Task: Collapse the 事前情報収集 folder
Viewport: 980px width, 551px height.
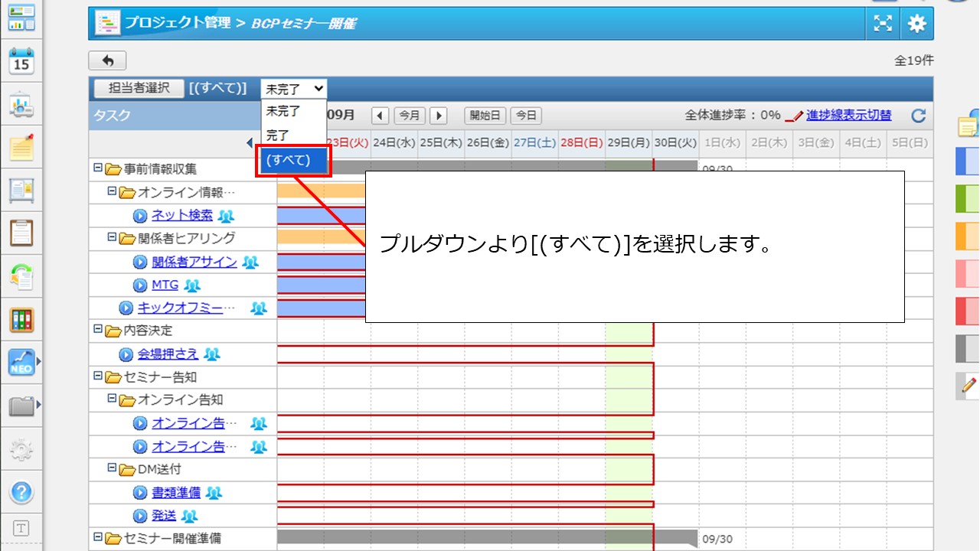Action: tap(97, 168)
